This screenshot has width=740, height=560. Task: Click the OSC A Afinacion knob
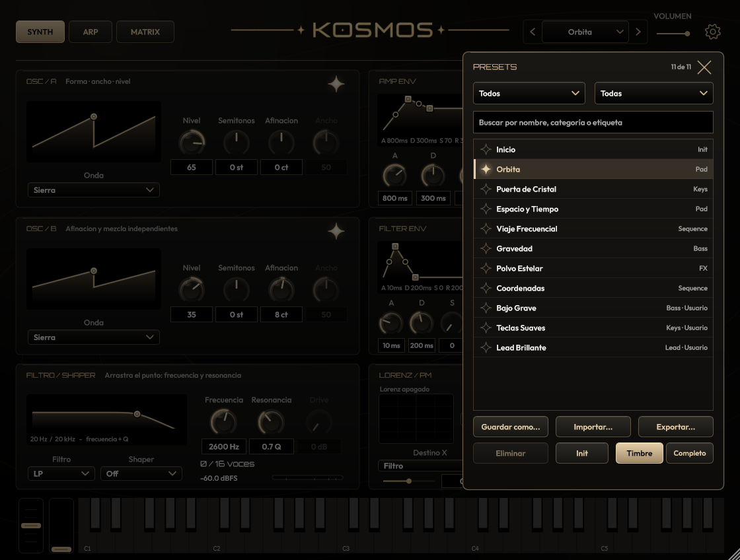point(281,143)
